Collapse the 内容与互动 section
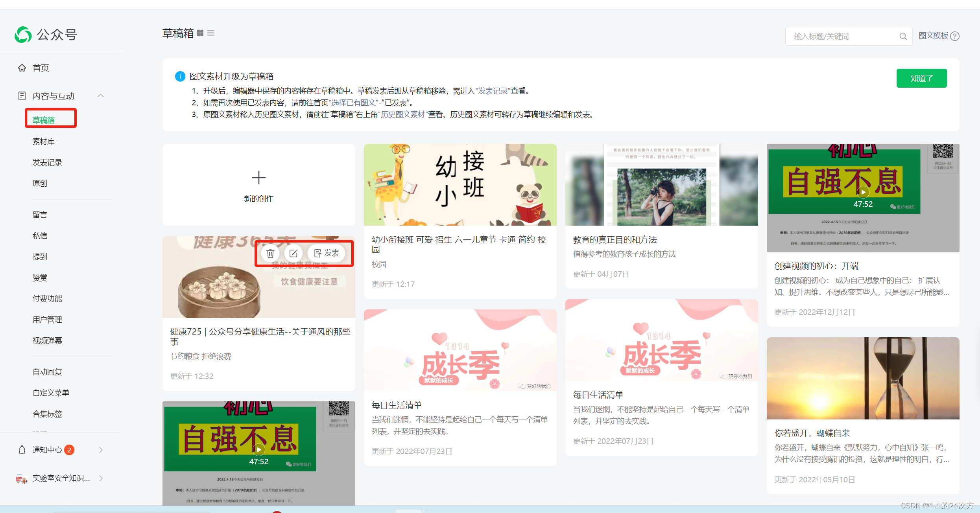Viewport: 980px width, 513px height. (101, 96)
